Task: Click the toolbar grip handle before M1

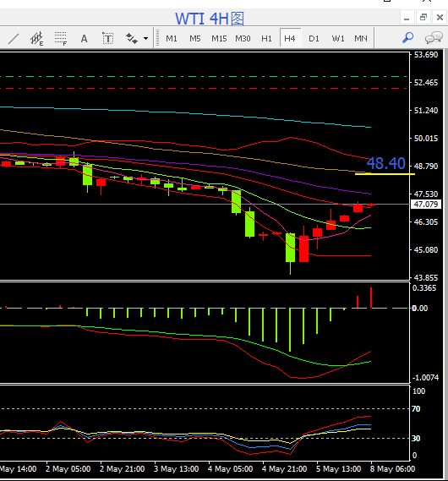Action: 157,38
